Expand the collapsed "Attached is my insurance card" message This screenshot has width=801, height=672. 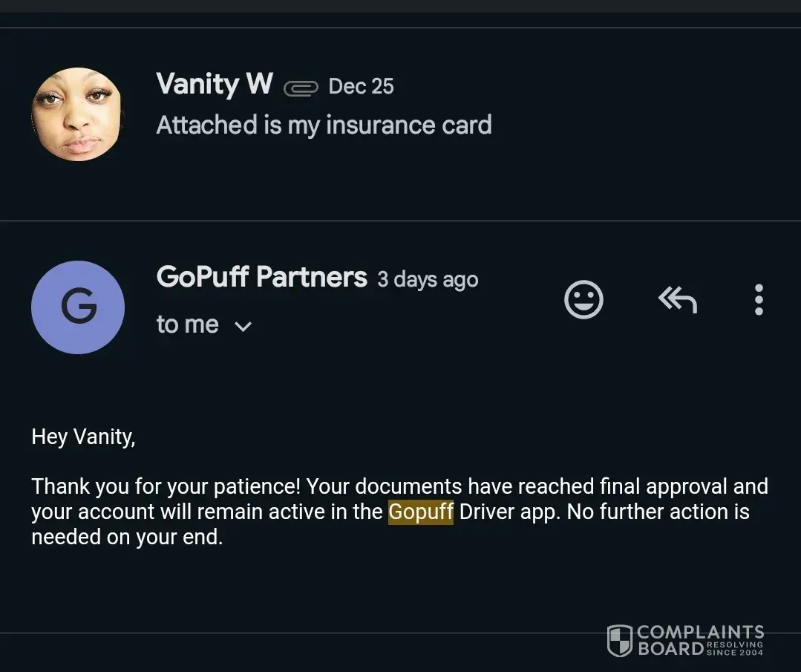(324, 125)
